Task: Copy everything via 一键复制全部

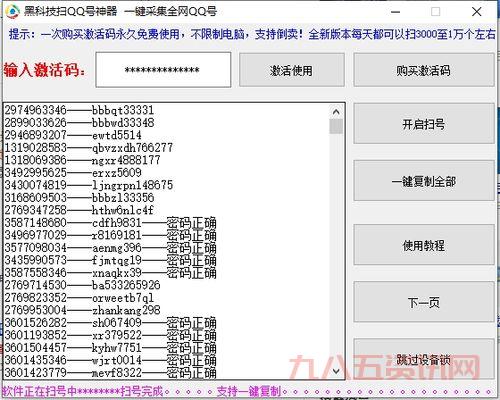Action: [x=424, y=181]
